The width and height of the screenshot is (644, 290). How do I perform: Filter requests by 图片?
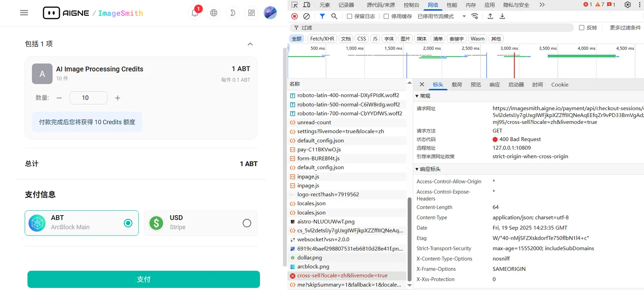click(405, 39)
